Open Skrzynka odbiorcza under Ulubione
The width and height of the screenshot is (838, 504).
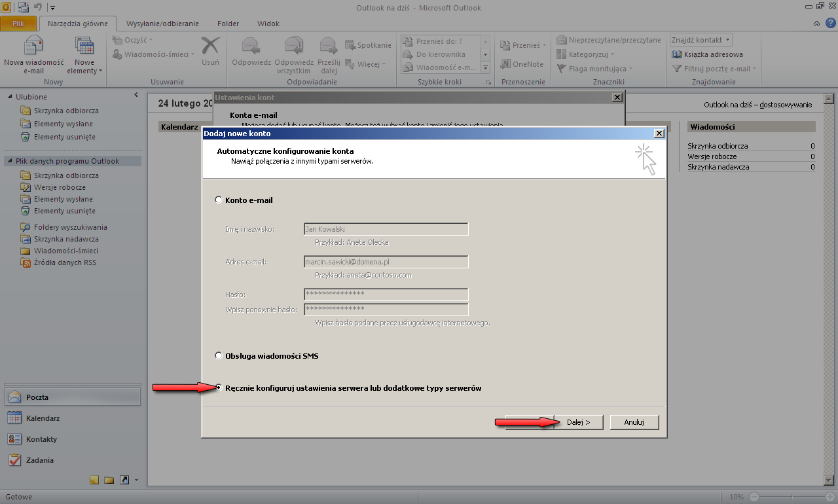coord(66,110)
